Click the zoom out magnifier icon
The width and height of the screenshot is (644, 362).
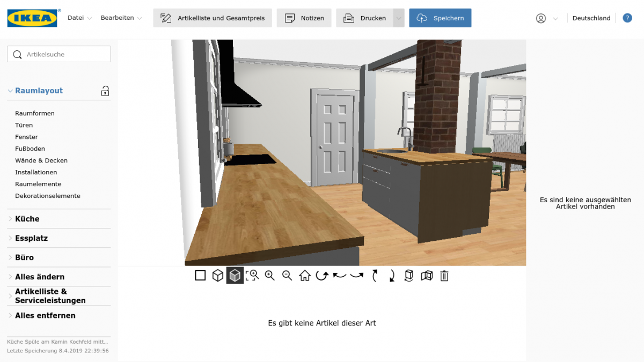tap(287, 276)
